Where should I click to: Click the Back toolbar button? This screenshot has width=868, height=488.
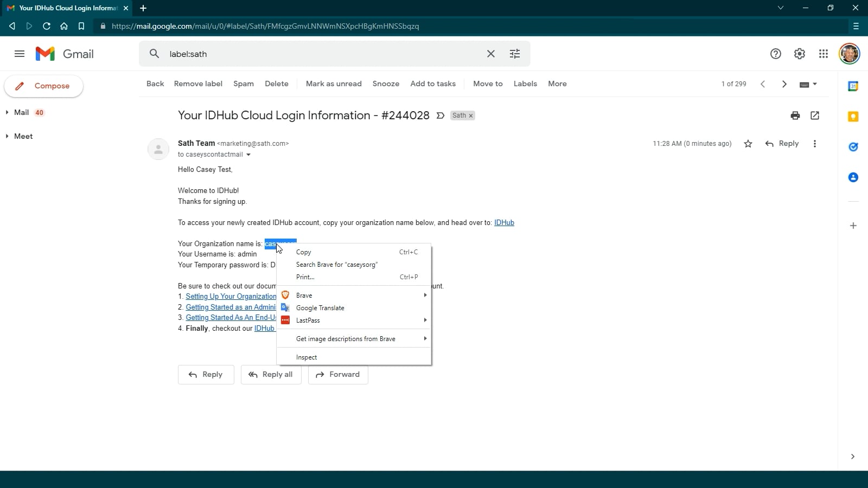point(155,84)
